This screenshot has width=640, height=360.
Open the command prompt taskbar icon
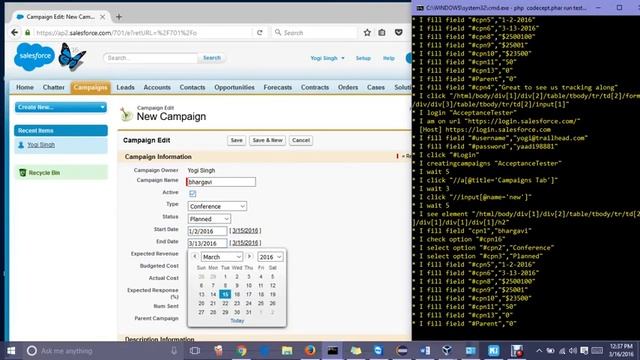(333, 351)
